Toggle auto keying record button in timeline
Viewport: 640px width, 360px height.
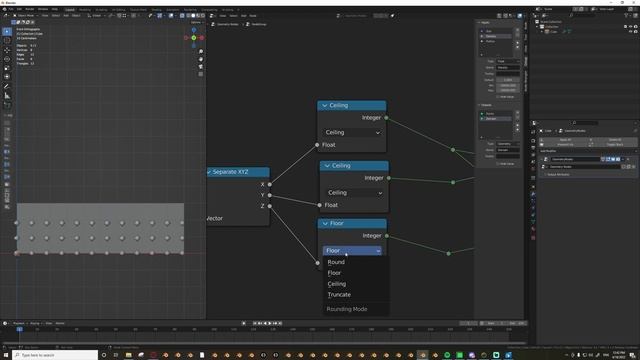point(244,323)
